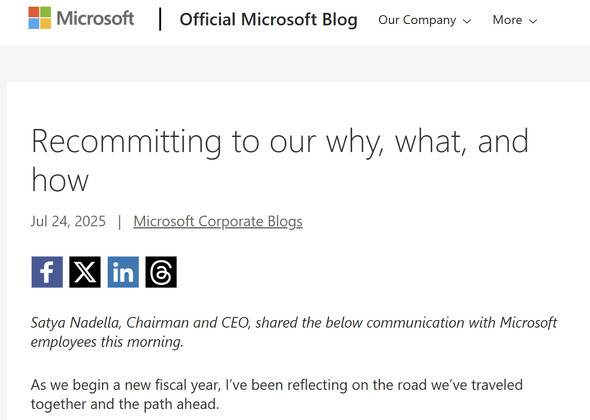Viewport: 590px width, 420px height.
Task: Click the Microsoft wordmark in the header
Action: (95, 18)
